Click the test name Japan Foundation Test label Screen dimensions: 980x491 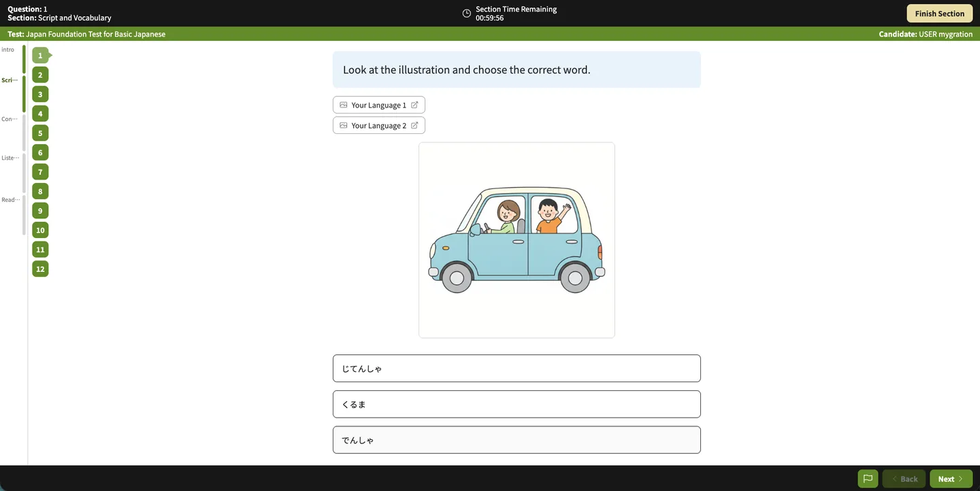tap(86, 34)
